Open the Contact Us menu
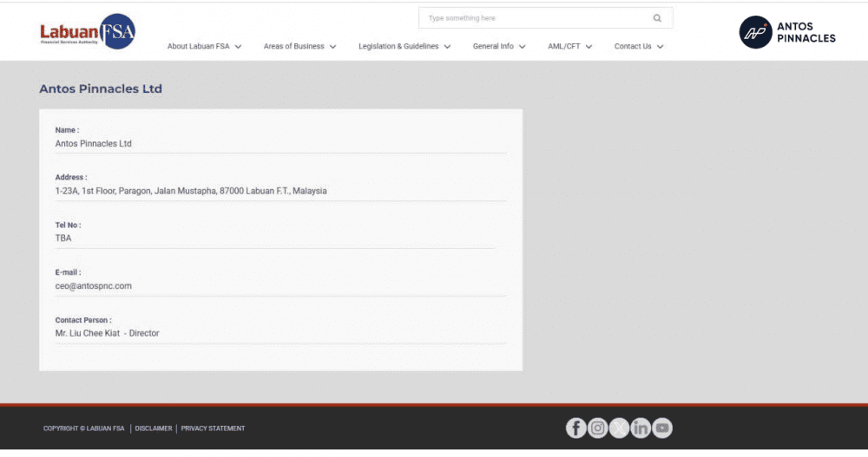Image resolution: width=868 pixels, height=457 pixels. tap(633, 47)
